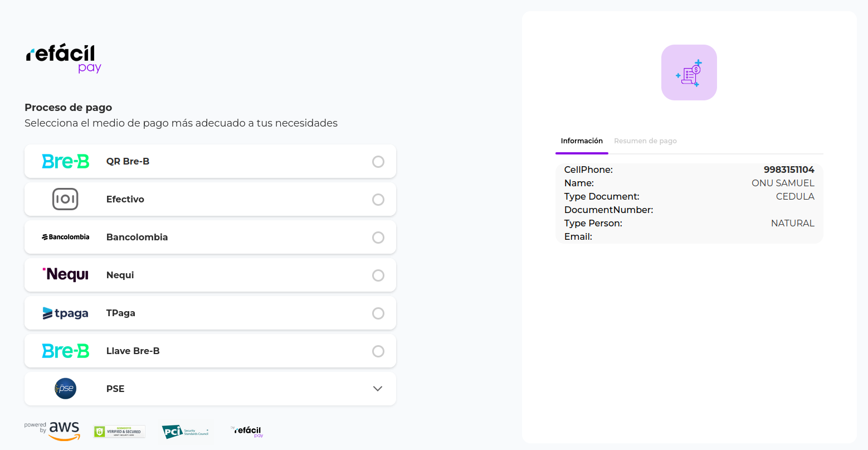Select the QR Bre-B radio button

(x=378, y=162)
